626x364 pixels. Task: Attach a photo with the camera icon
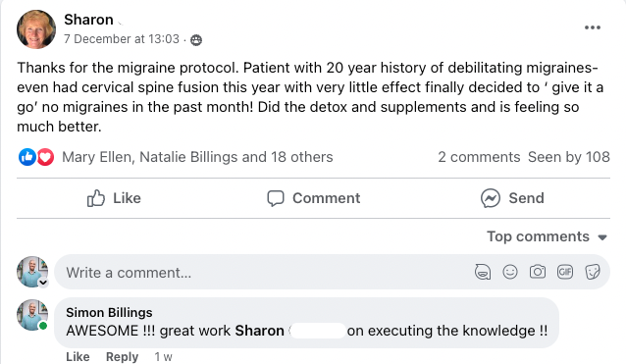tap(538, 272)
